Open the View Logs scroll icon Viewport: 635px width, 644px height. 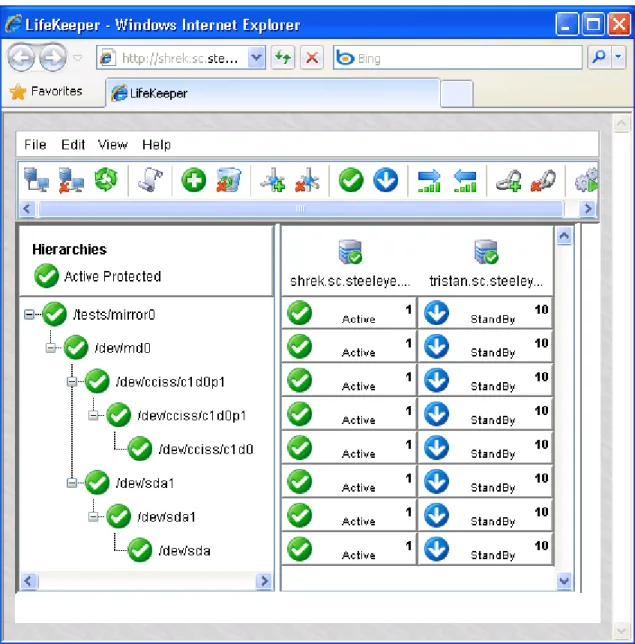150,179
